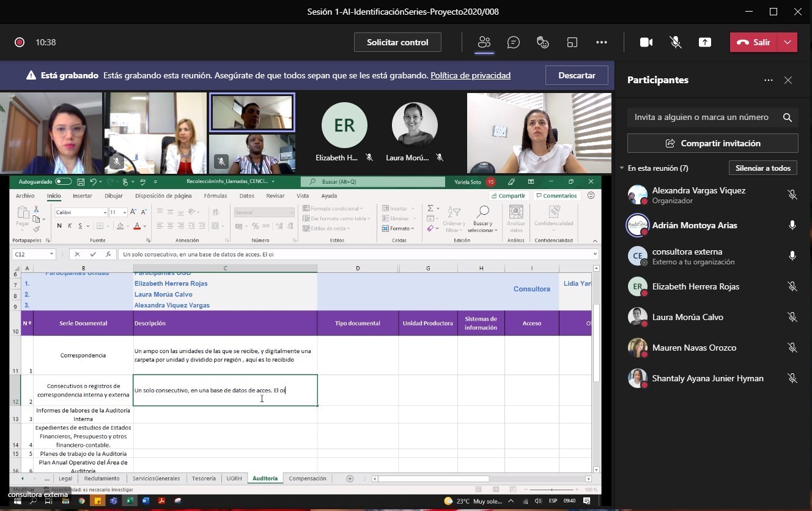The image size is (812, 511).
Task: Toggle the microphone mute button
Action: pos(676,42)
